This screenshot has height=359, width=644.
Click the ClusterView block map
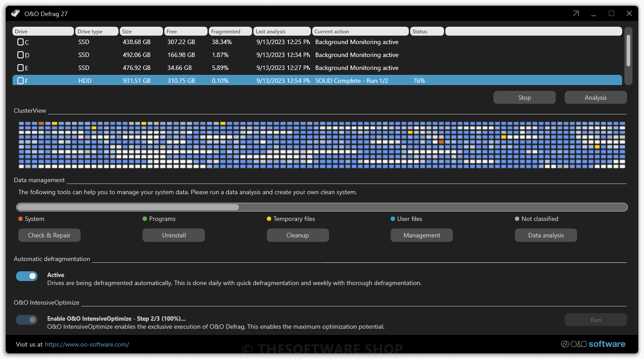pyautogui.click(x=322, y=145)
